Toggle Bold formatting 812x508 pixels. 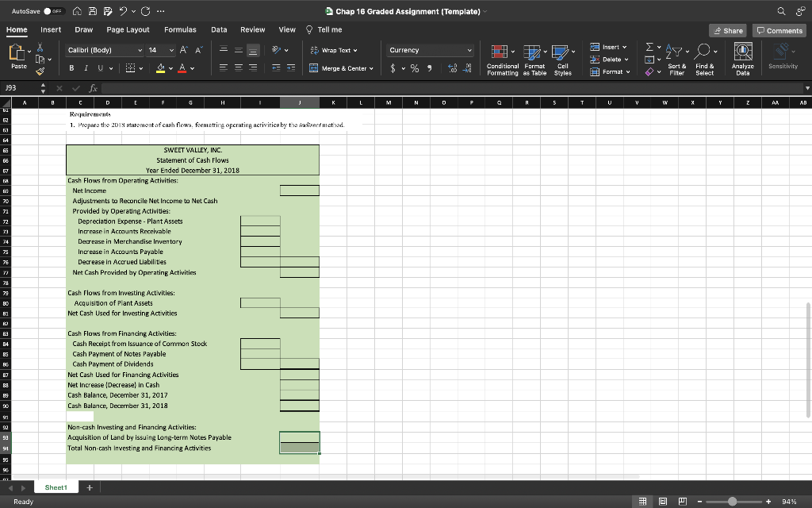point(71,68)
